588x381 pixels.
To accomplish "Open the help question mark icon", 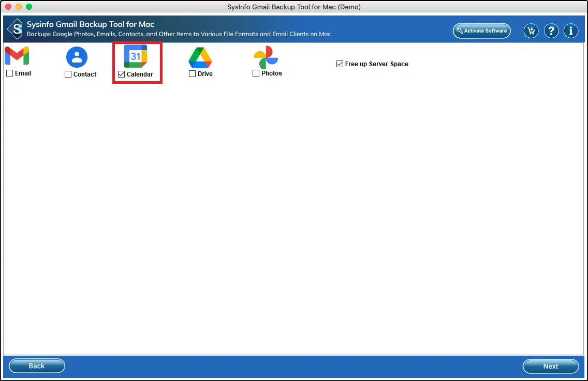I will [x=551, y=31].
